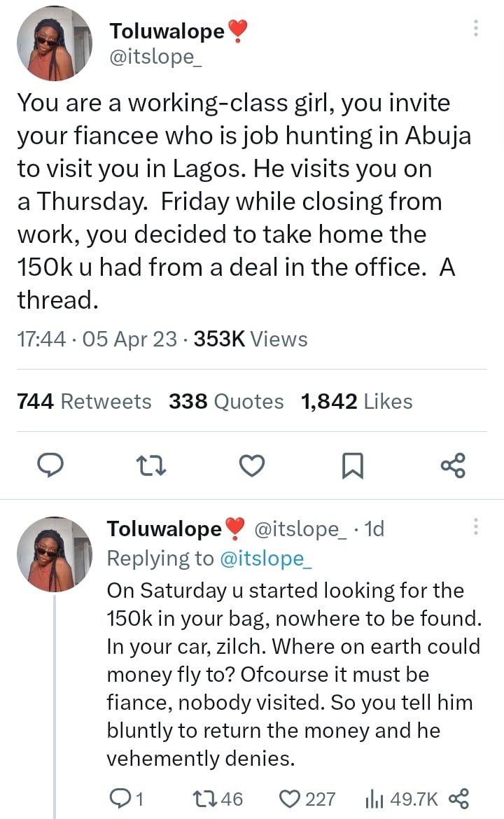This screenshot has width=504, height=819.
Task: Retweet the main tweet
Action: tap(151, 465)
